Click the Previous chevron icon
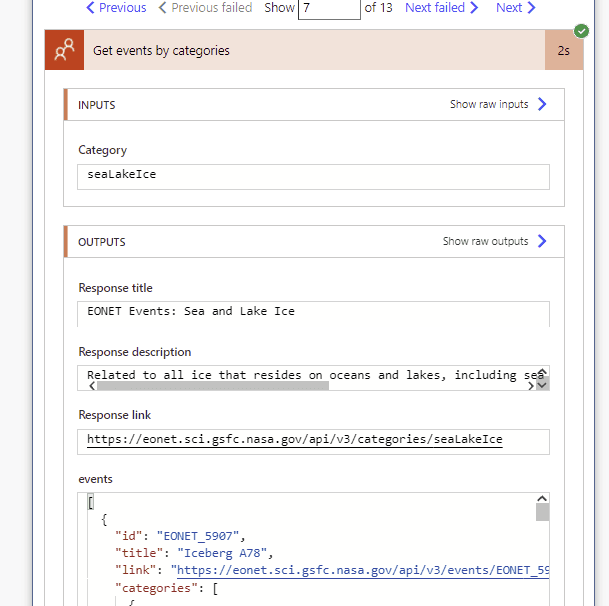 click(90, 7)
